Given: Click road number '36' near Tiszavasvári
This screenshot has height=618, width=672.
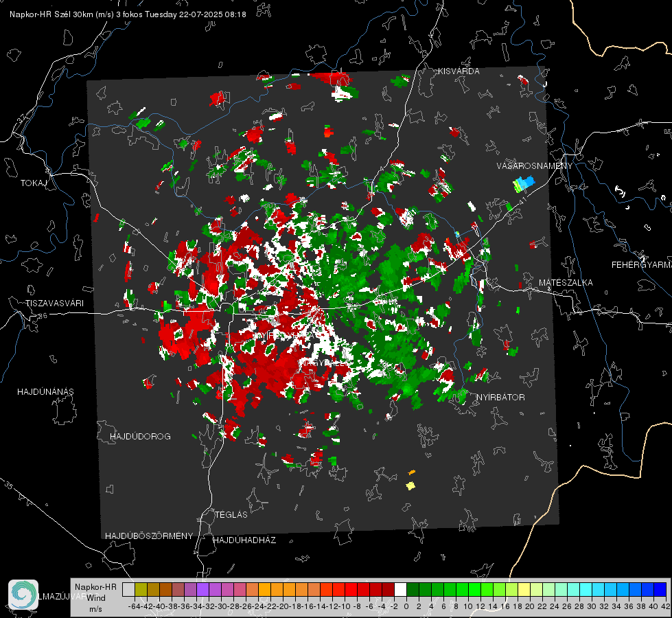Looking at the screenshot, I should [x=43, y=316].
